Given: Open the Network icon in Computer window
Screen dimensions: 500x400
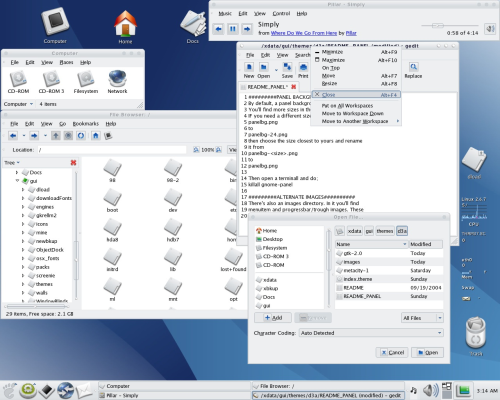Looking at the screenshot, I should (117, 82).
